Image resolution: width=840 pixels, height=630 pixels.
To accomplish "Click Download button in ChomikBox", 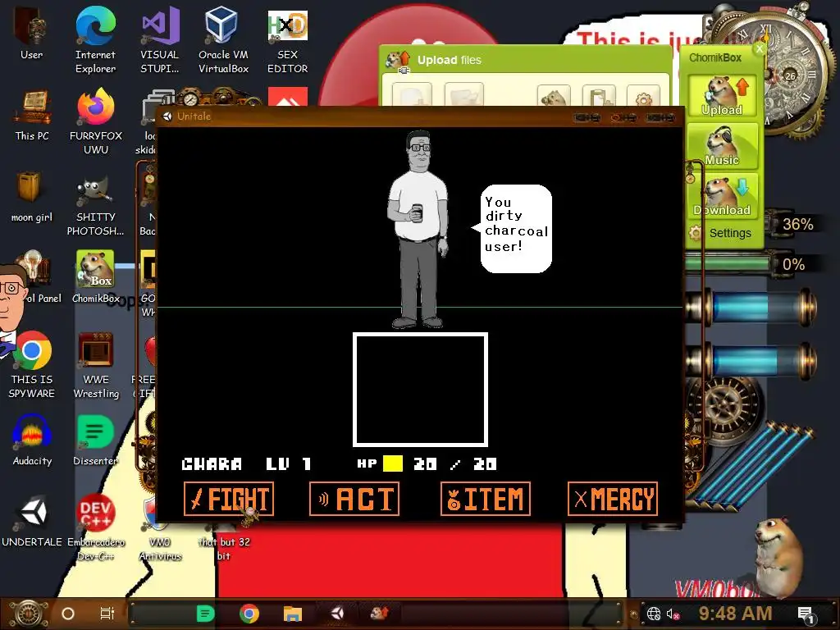I will coord(722,195).
